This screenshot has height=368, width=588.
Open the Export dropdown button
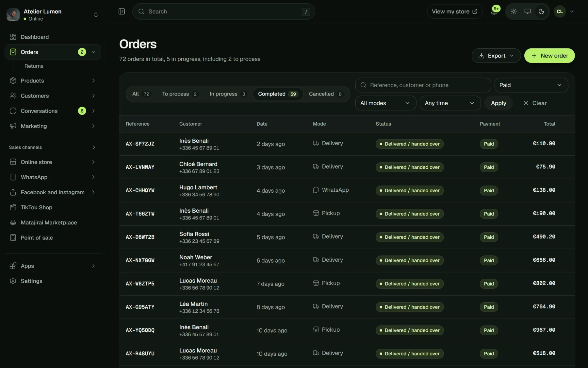click(x=496, y=56)
